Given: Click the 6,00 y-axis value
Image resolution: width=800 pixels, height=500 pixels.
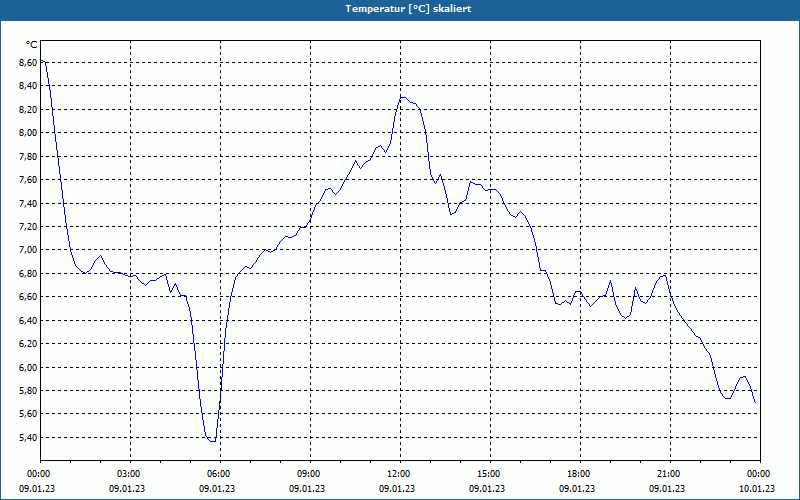Looking at the screenshot, I should pyautogui.click(x=28, y=367).
